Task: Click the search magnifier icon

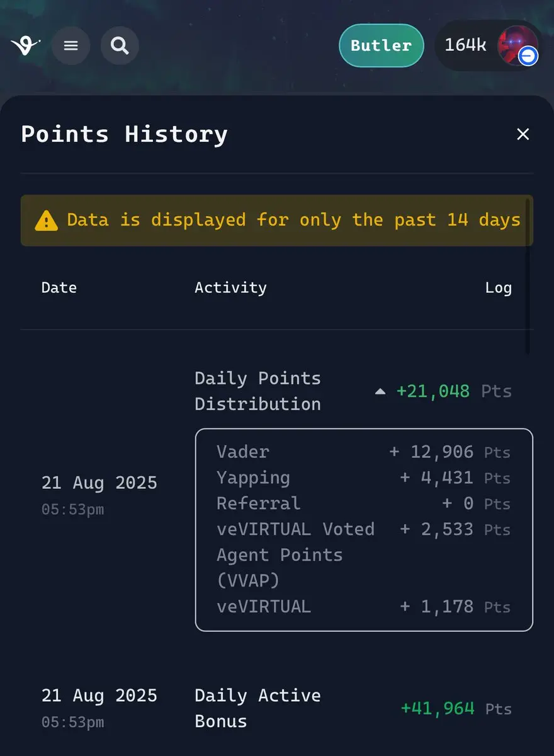Action: pos(120,45)
